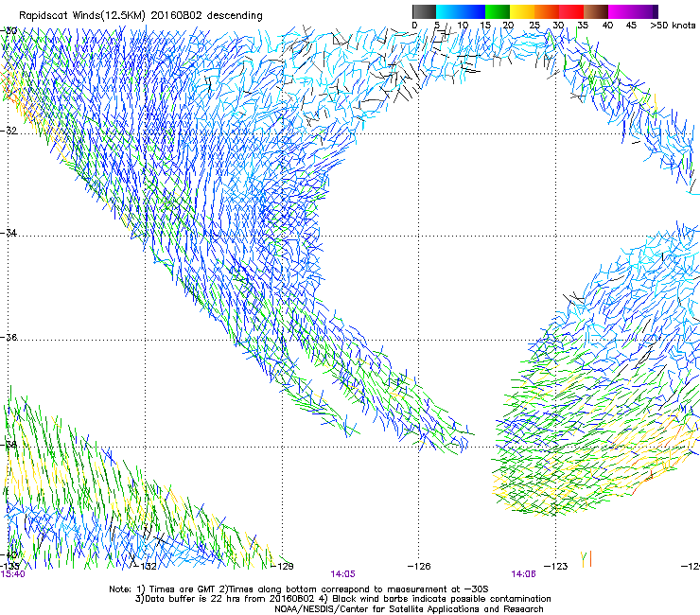Click the title "Rapidscat Winds(12.5KM) 20160802 descending"
The width and height of the screenshot is (700, 615).
141,16
